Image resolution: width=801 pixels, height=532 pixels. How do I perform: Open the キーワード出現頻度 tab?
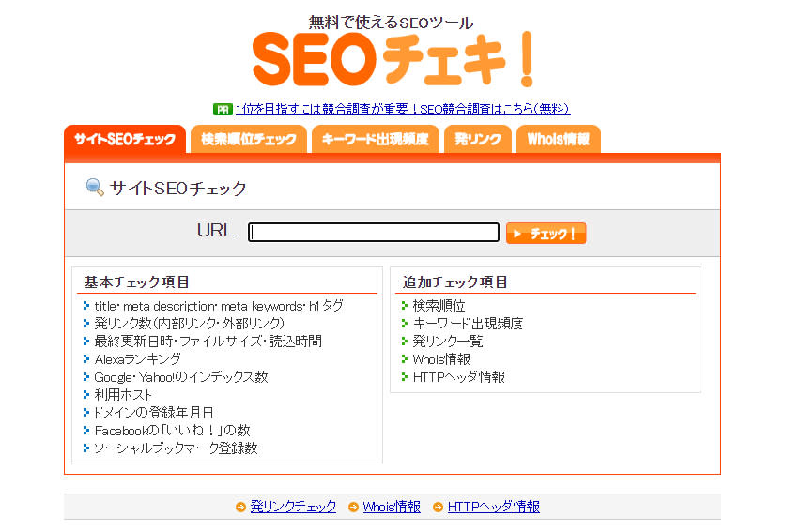point(376,139)
